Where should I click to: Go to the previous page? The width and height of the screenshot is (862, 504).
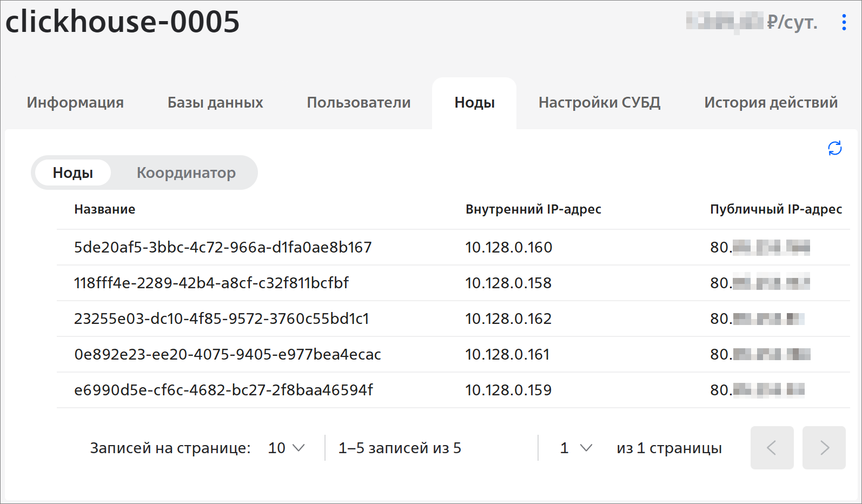click(x=772, y=448)
